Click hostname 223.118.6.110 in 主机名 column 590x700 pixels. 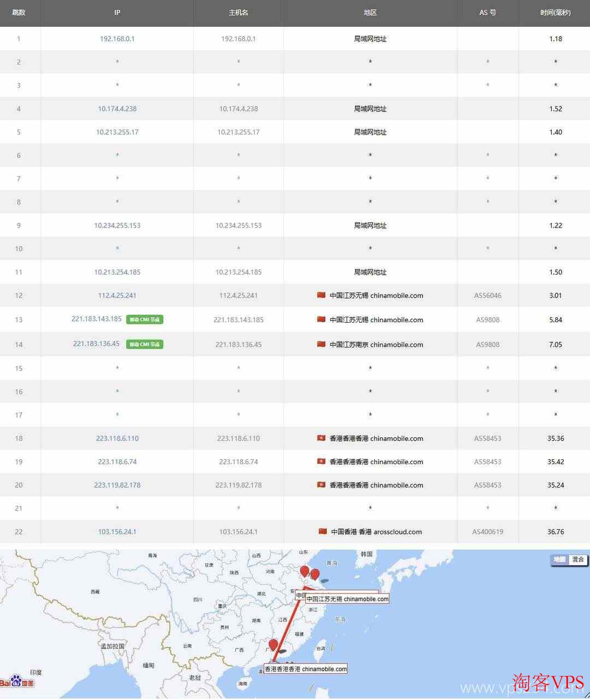238,438
